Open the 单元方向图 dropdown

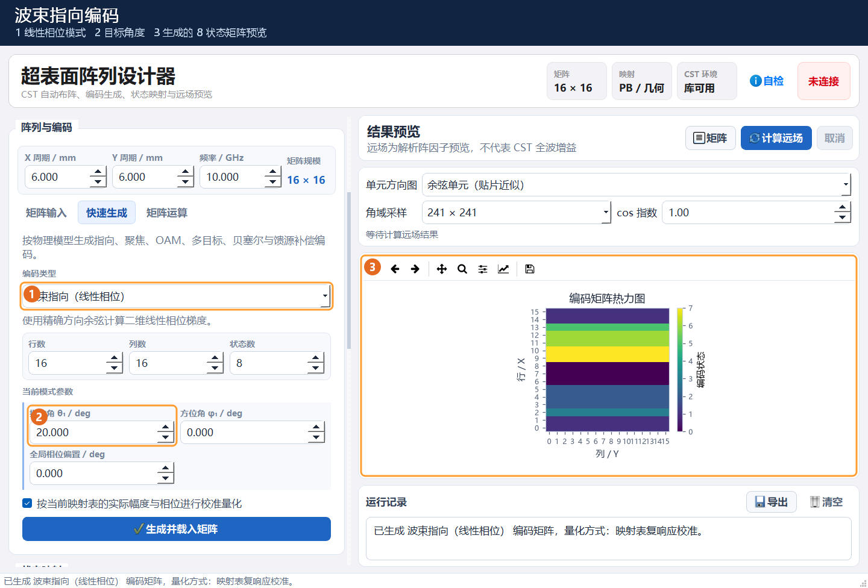pos(636,185)
